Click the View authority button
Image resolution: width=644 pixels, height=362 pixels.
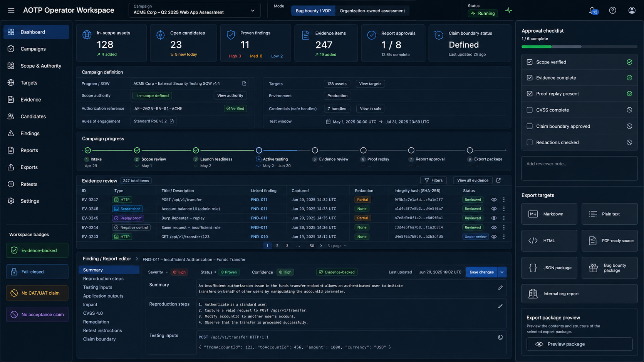coord(230,95)
